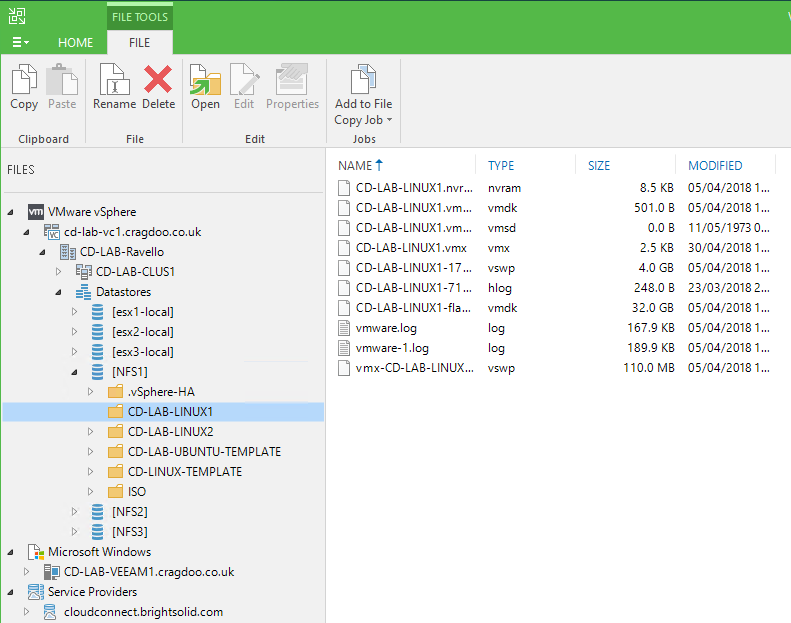Expand the ISO folder node
The width and height of the screenshot is (791, 623).
pyautogui.click(x=90, y=491)
